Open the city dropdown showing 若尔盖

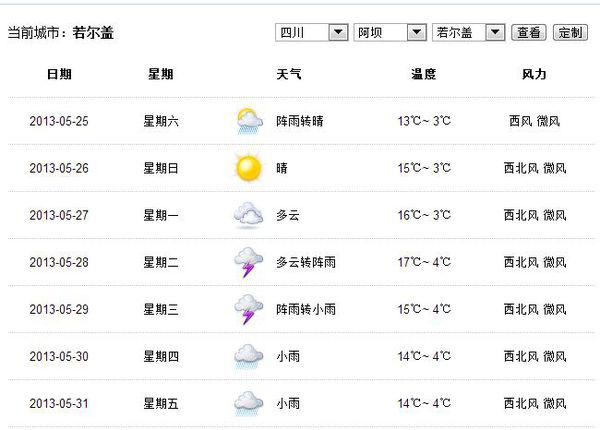click(x=468, y=33)
